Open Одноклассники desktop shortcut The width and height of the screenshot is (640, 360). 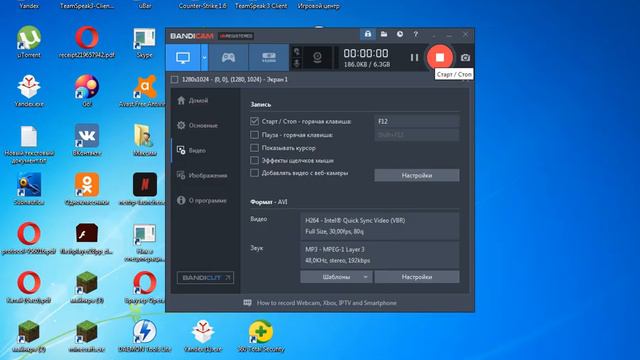(x=87, y=189)
